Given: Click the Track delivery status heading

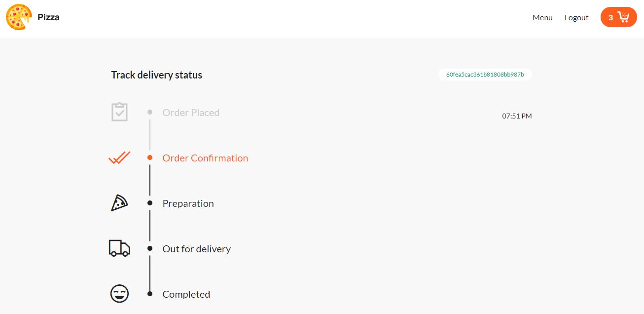Looking at the screenshot, I should (156, 75).
